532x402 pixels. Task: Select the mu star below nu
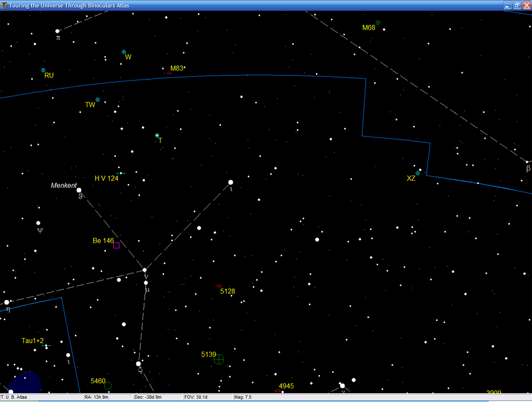[x=146, y=283]
